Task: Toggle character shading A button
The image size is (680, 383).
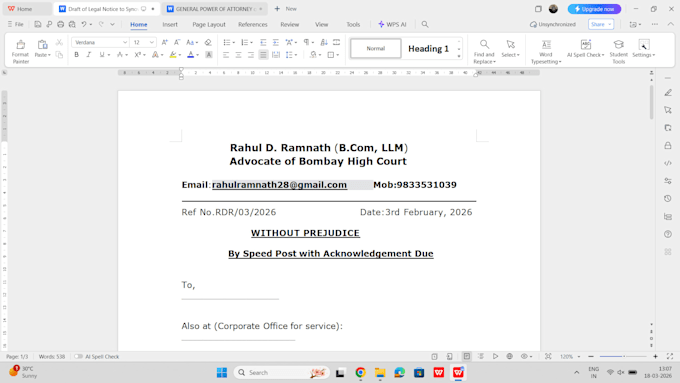Action: pos(209,55)
